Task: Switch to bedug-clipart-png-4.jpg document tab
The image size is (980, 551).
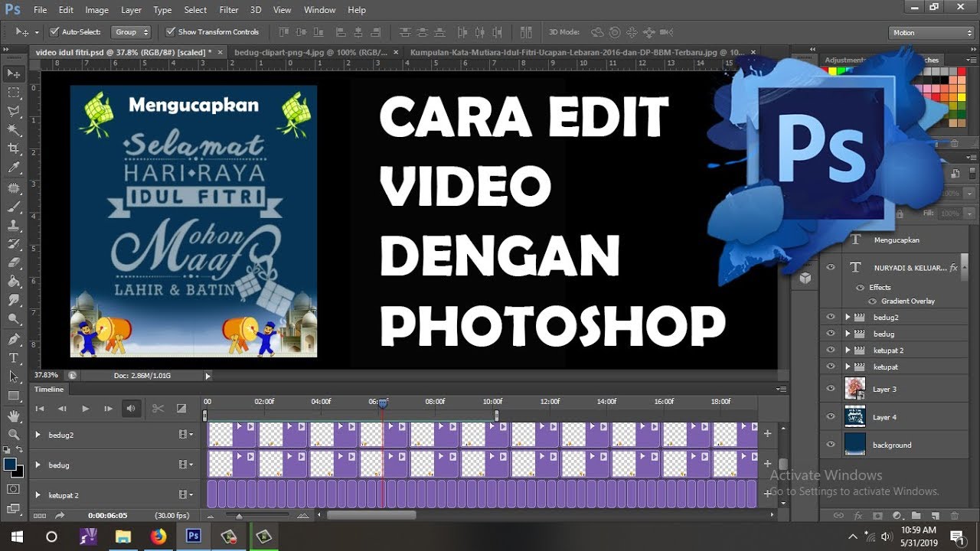Action: point(310,52)
